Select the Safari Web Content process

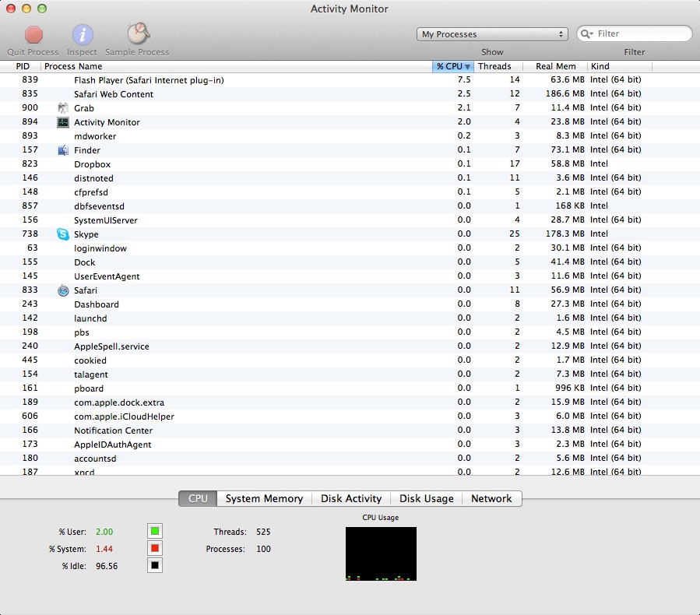point(350,93)
